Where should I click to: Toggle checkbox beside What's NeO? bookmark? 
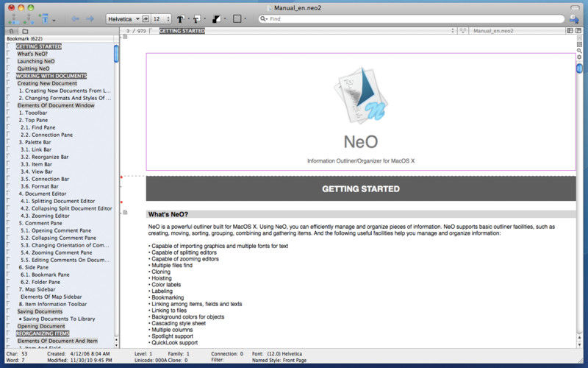coord(9,53)
